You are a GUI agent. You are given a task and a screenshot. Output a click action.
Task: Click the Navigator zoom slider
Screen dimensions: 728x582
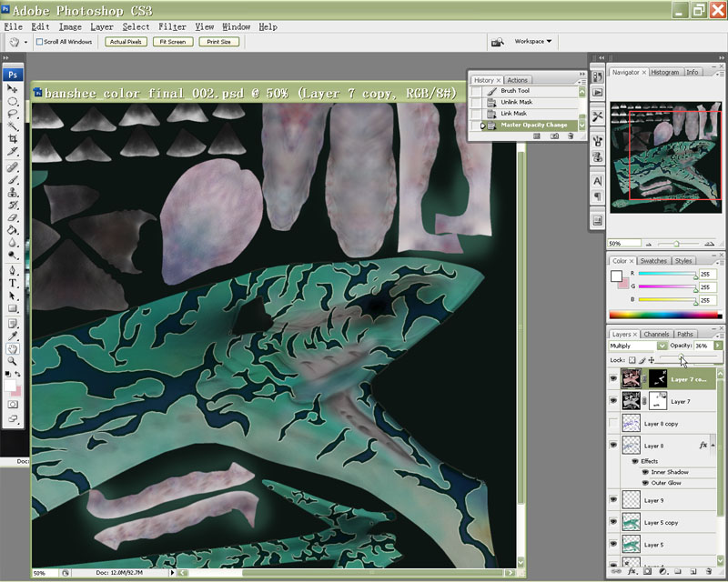(x=676, y=243)
